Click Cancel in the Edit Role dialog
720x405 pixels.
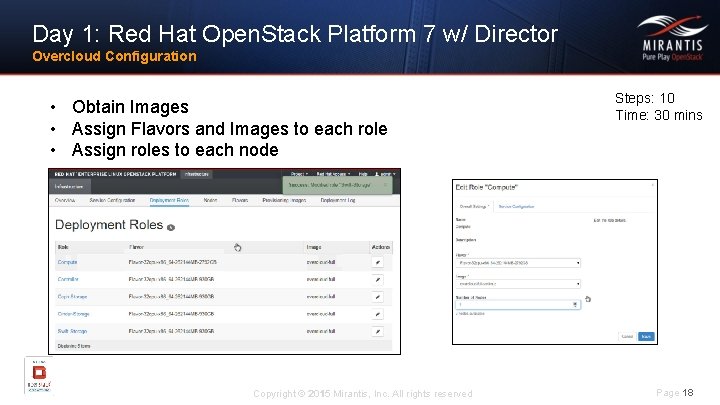(627, 337)
